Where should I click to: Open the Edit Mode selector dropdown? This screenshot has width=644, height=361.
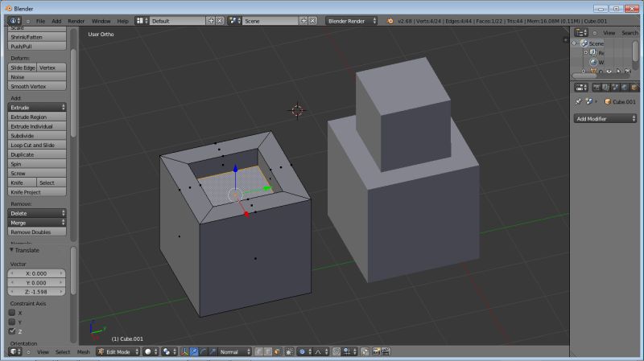point(118,352)
